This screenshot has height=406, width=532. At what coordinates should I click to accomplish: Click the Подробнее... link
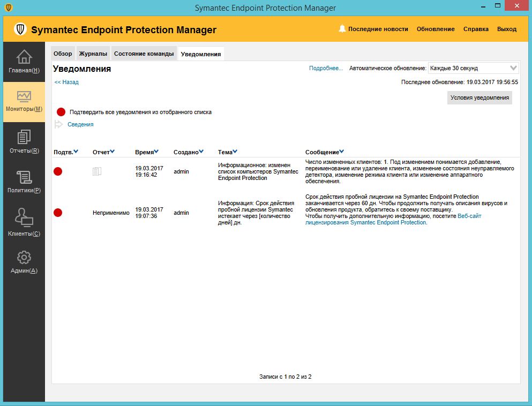(x=326, y=68)
